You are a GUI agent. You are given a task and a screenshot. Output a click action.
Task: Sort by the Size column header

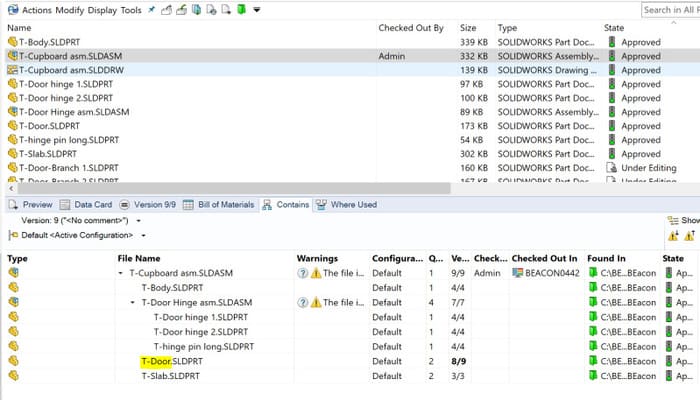[x=468, y=28]
